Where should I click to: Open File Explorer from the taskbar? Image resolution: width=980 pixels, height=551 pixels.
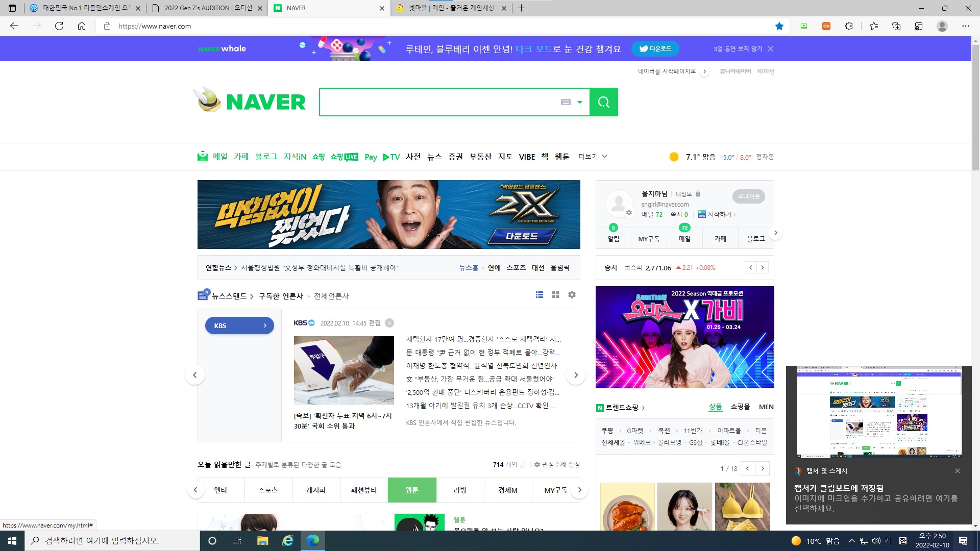pyautogui.click(x=262, y=541)
